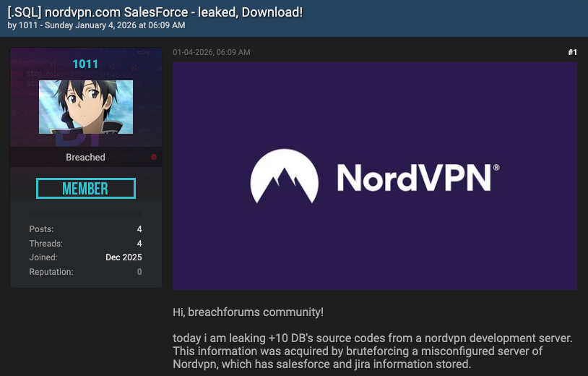
Task: Click the Breached user title text
Action: pos(85,157)
